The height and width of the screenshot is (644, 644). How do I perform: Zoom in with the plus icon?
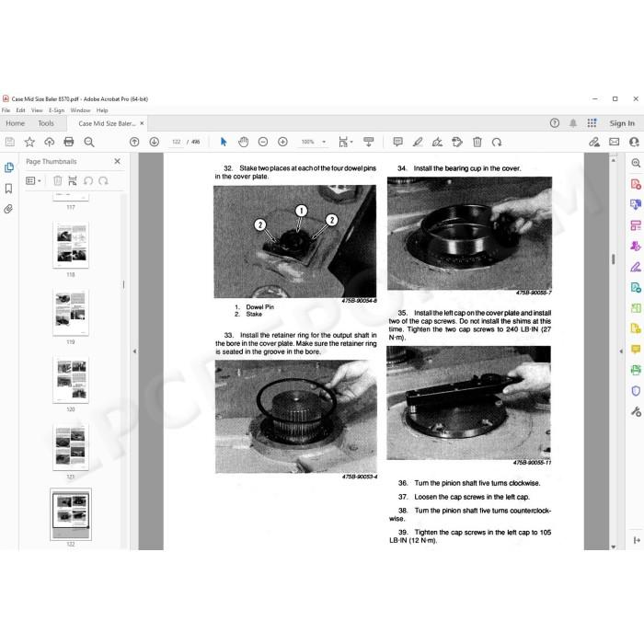point(282,142)
